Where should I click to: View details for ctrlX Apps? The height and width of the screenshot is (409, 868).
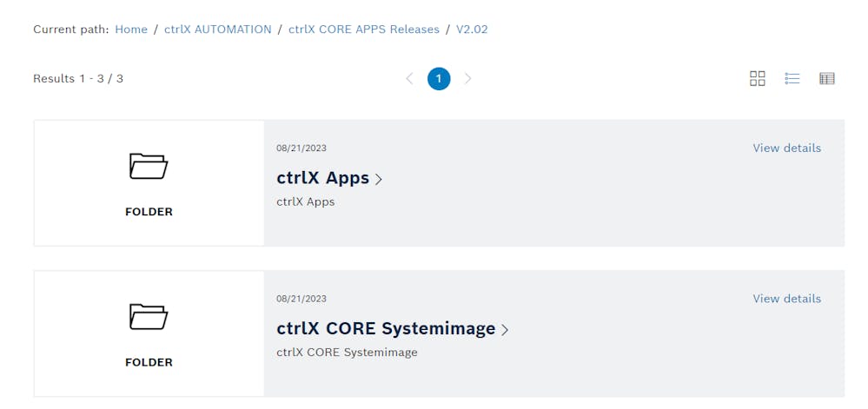786,148
